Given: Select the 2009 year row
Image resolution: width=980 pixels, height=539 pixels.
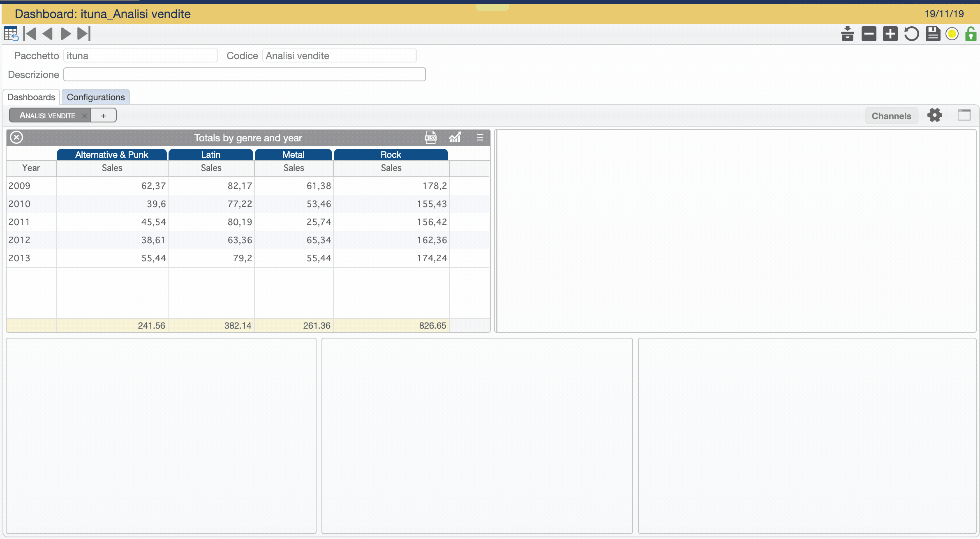Looking at the screenshot, I should tap(248, 186).
